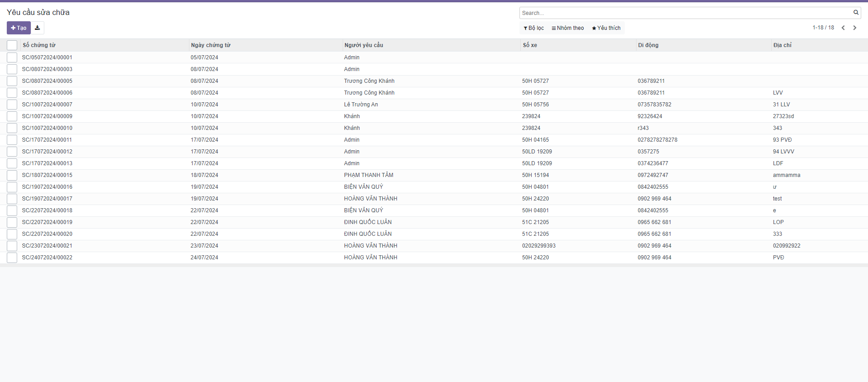Sort by Ngày chứng từ column header
The width and height of the screenshot is (868, 382).
pos(211,45)
